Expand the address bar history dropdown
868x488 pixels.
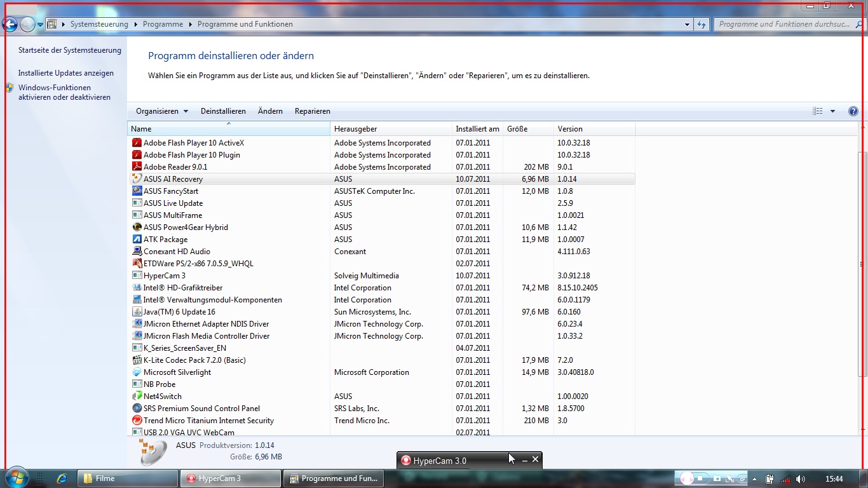(x=688, y=24)
